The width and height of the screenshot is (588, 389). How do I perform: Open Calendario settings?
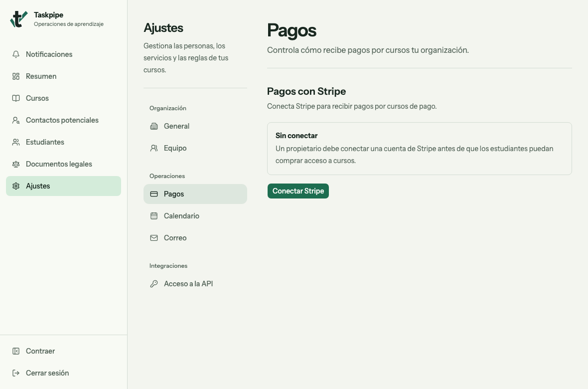(x=195, y=216)
